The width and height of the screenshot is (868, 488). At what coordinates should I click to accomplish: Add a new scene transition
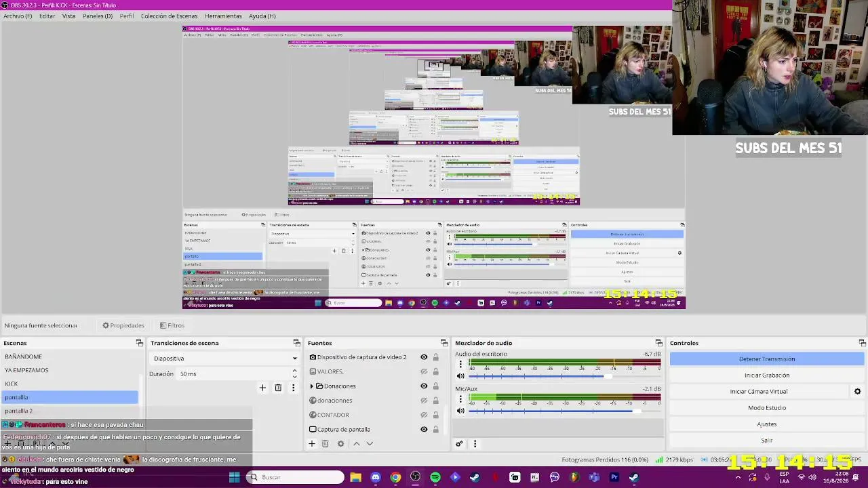pos(262,388)
